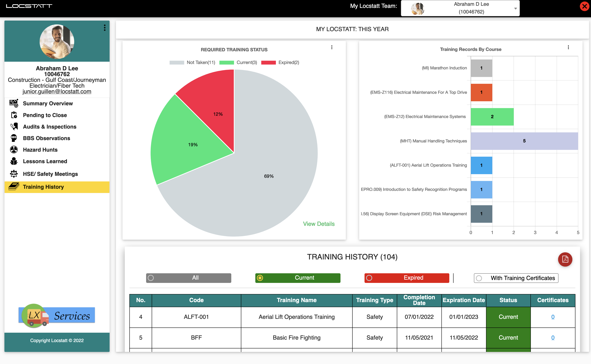Open the Required Training Status chart menu
The height and width of the screenshot is (364, 591).
pyautogui.click(x=332, y=47)
